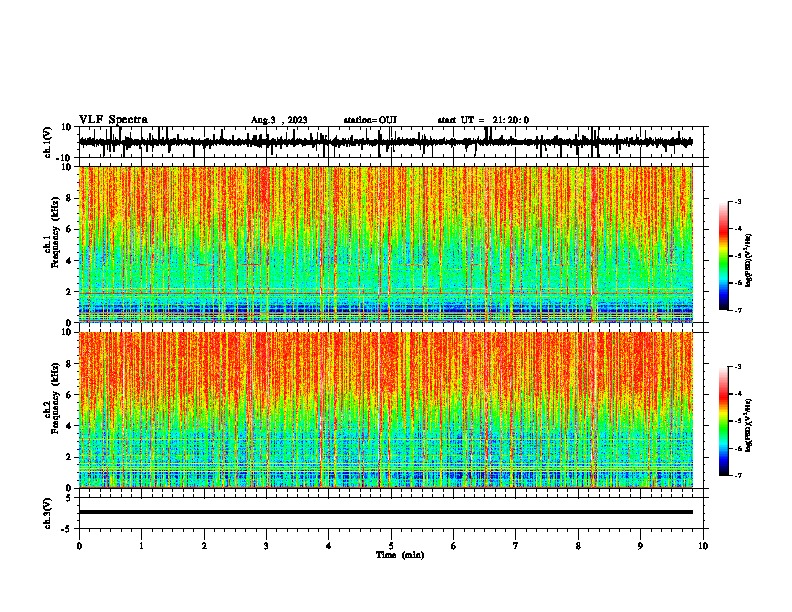
Task: Click the "-7" label on ch.2 color bar
Action: pyautogui.click(x=737, y=476)
